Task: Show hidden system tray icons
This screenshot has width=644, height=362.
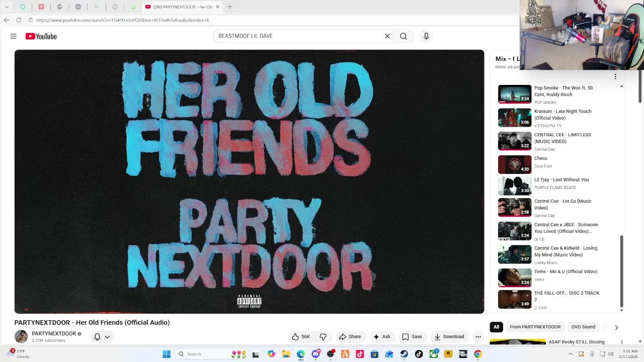Action: coord(570,354)
